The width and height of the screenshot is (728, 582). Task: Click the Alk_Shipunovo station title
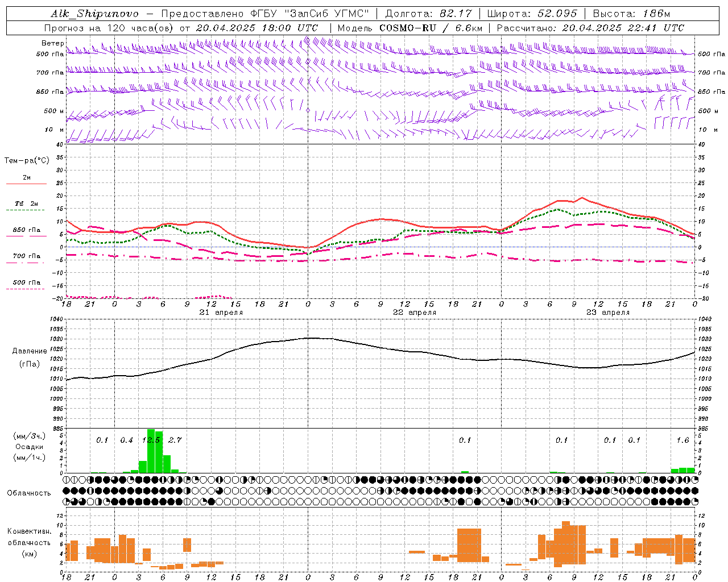pos(94,14)
